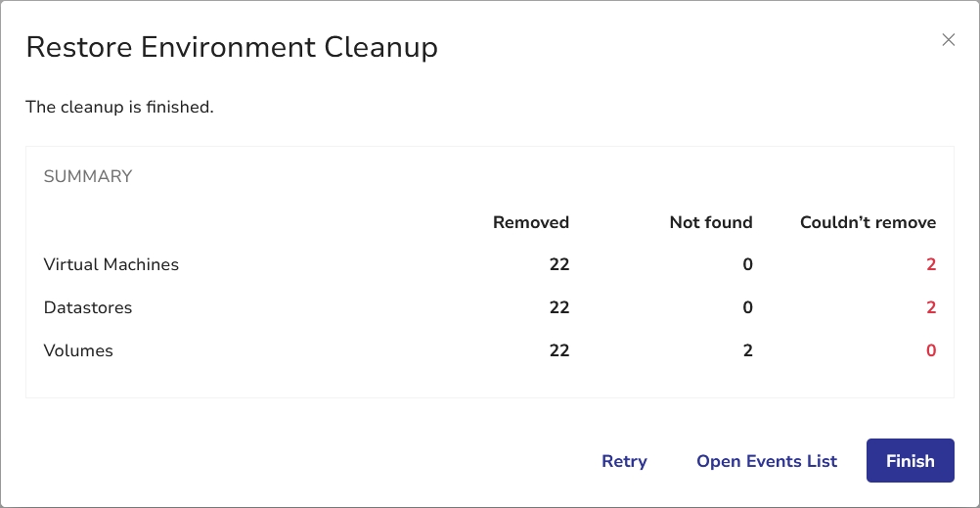Click Volumes not found count
This screenshot has width=980, height=508.
[747, 350]
